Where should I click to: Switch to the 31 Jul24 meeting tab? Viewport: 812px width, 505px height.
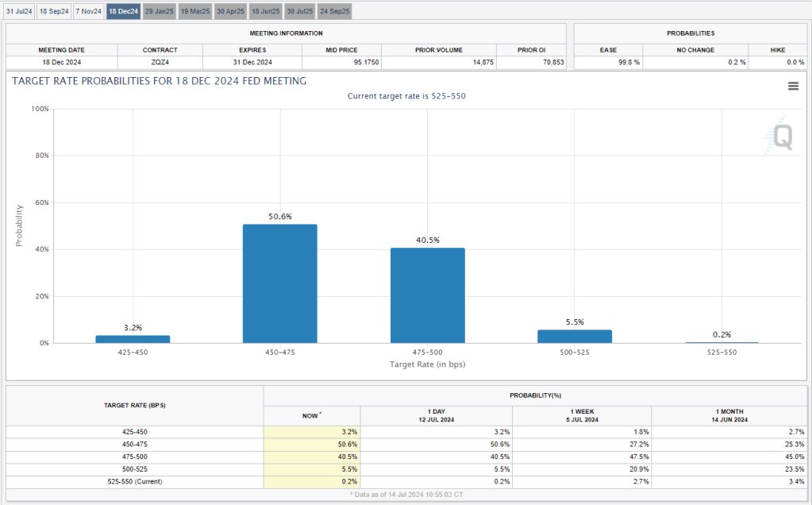pyautogui.click(x=19, y=11)
